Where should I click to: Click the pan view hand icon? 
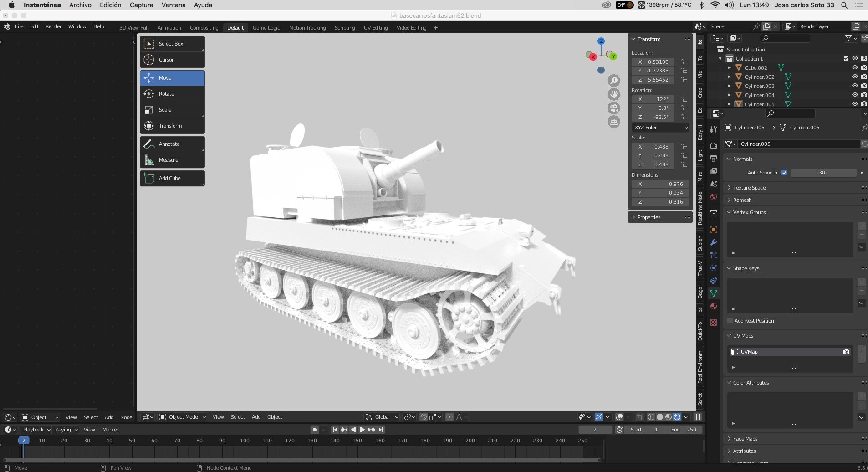point(614,94)
